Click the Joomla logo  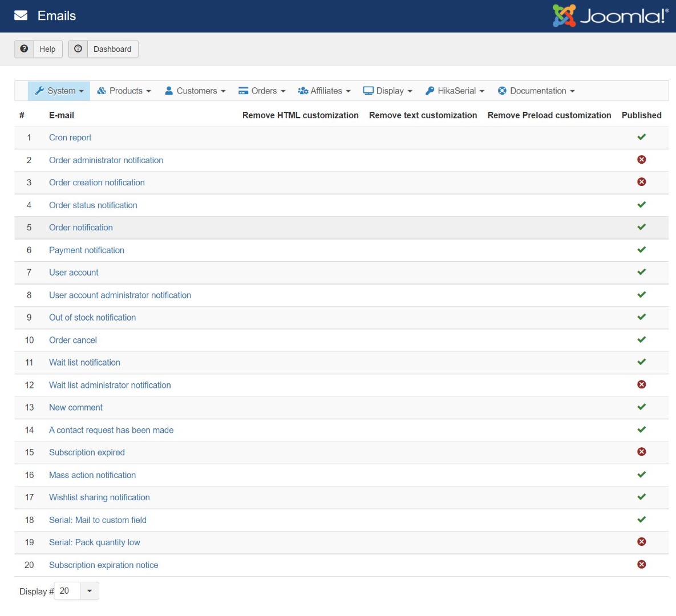pos(610,16)
